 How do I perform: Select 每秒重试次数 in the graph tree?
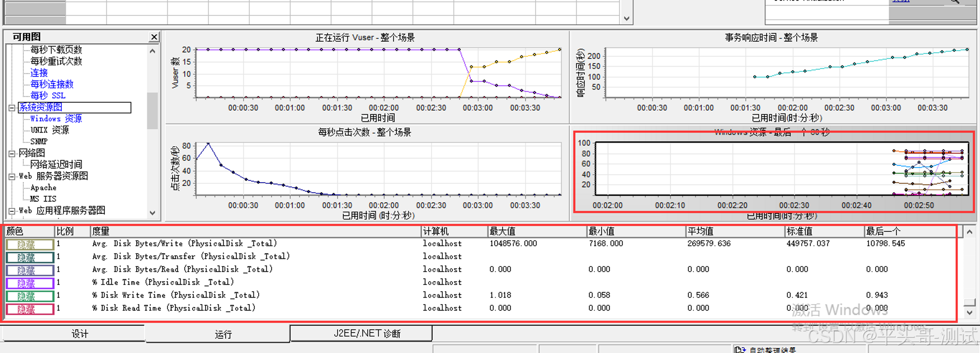click(56, 61)
